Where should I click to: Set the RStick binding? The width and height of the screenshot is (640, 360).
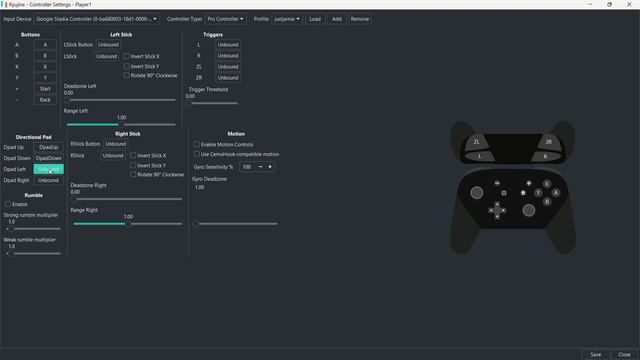point(113,156)
